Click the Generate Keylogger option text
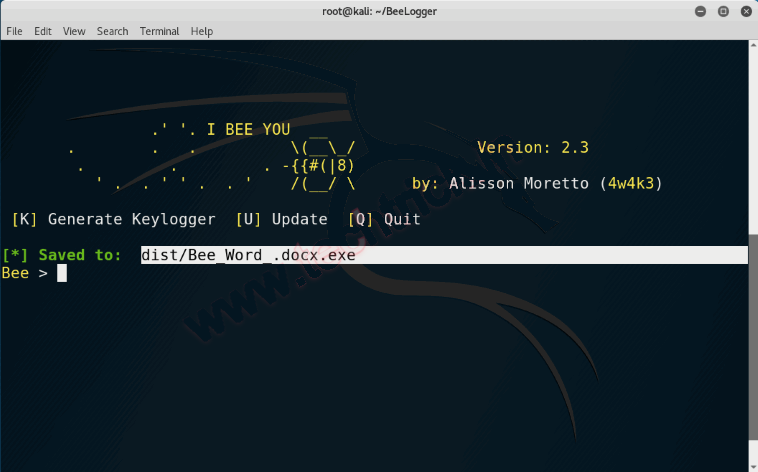The width and height of the screenshot is (758, 472). point(131,219)
